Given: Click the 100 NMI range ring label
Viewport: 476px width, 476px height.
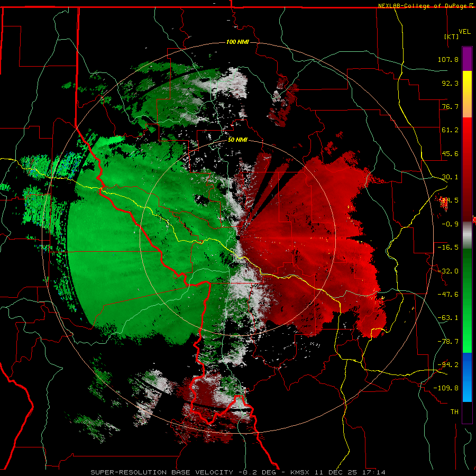Looking at the screenshot, I should pos(237,42).
